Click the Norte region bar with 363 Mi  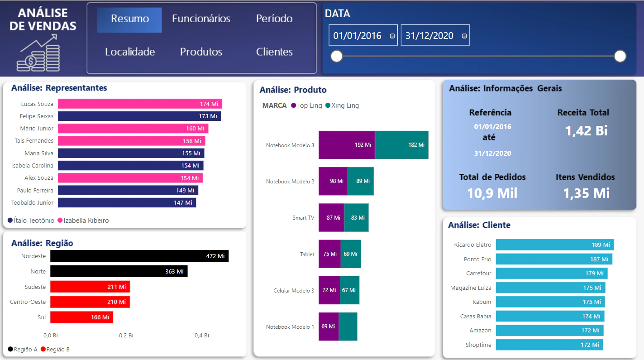[x=119, y=271]
